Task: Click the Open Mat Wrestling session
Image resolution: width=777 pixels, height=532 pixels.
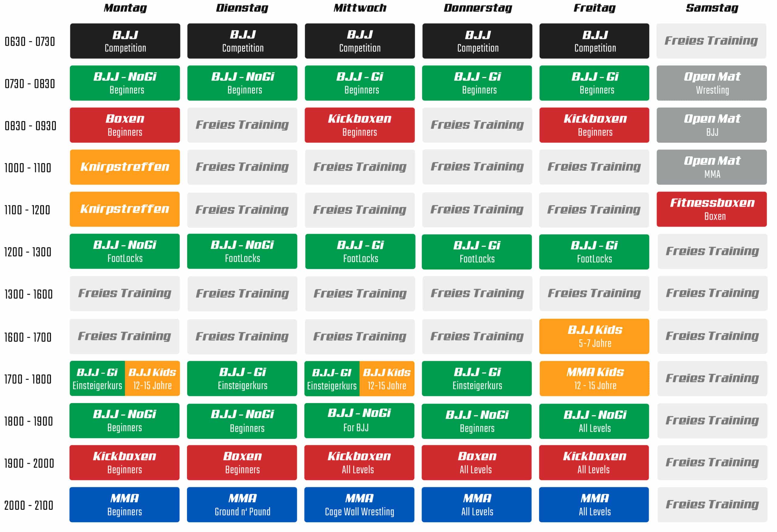Action: pos(711,83)
